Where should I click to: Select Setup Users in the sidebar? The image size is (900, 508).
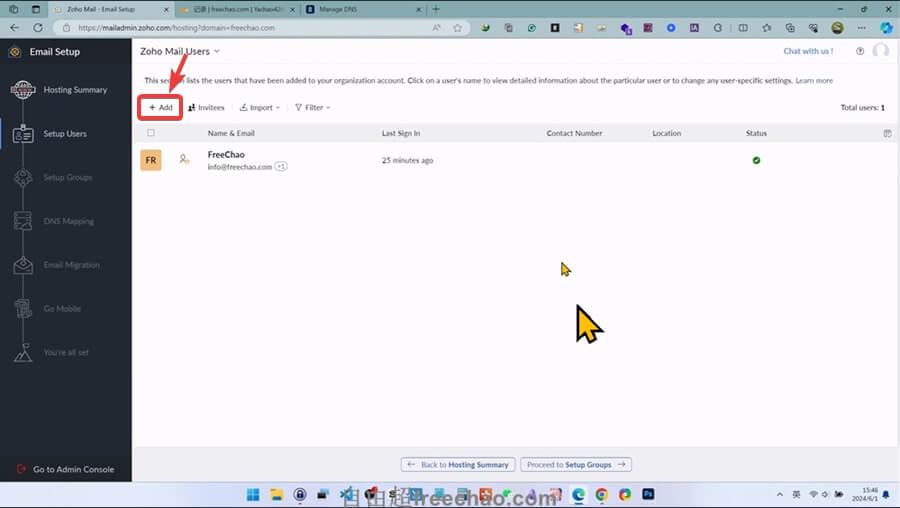click(65, 134)
